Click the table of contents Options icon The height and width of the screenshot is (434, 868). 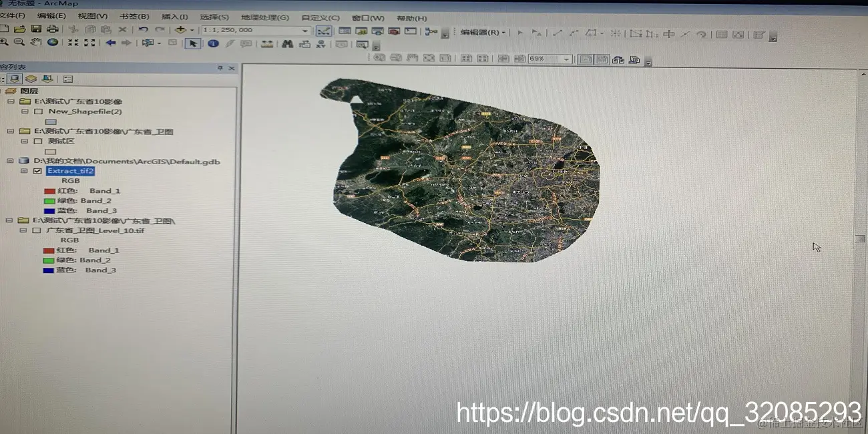point(67,79)
